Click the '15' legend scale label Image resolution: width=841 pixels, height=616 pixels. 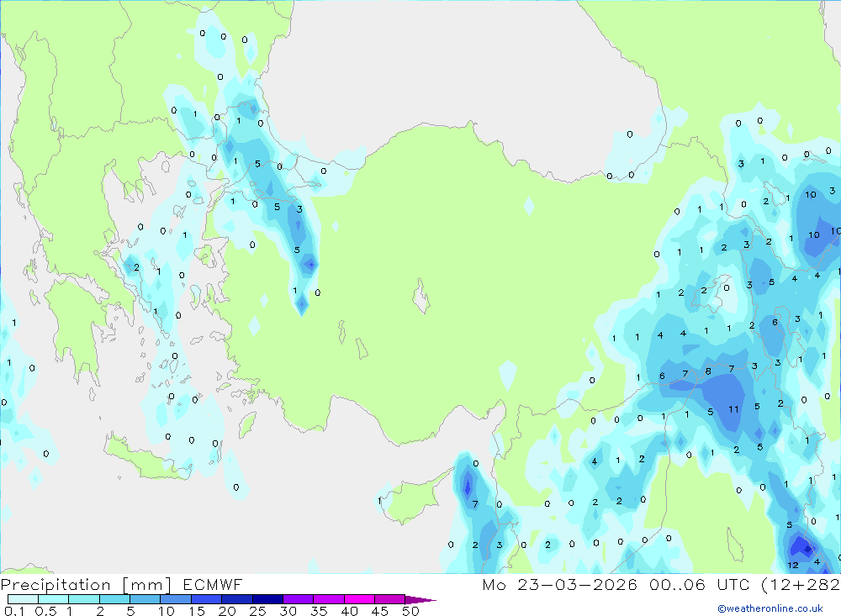pyautogui.click(x=197, y=611)
